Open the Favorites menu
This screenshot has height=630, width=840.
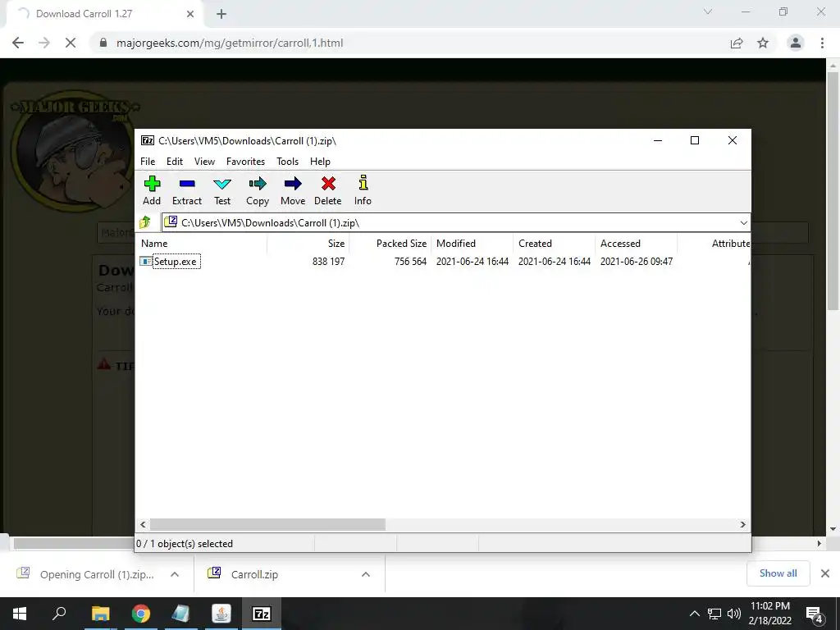pos(245,162)
